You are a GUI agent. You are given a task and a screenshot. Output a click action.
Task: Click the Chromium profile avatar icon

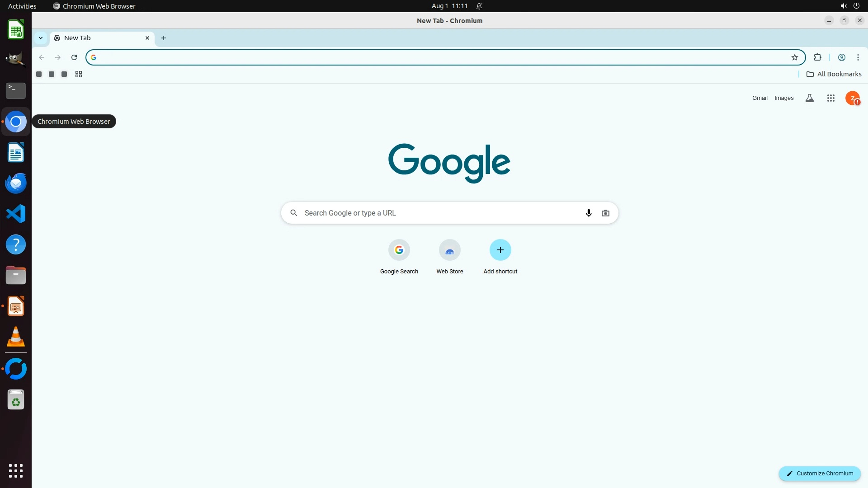tap(841, 57)
